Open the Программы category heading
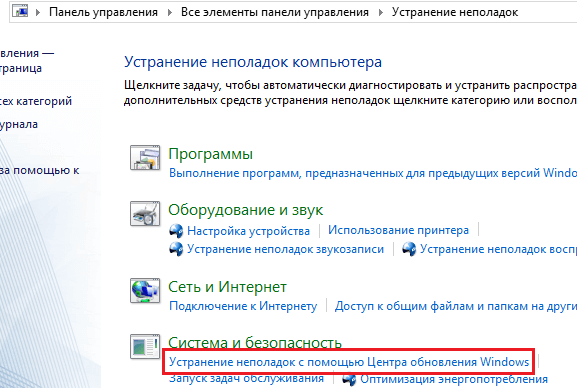The image size is (577, 388). coord(210,154)
